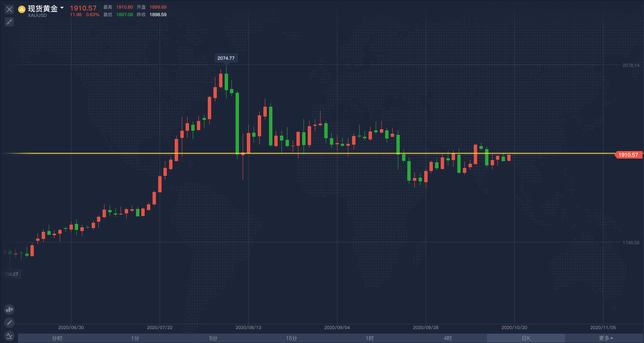This screenshot has height=343, width=644.
Task: Click the 2020/10/20 date axis label
Action: coord(514,328)
